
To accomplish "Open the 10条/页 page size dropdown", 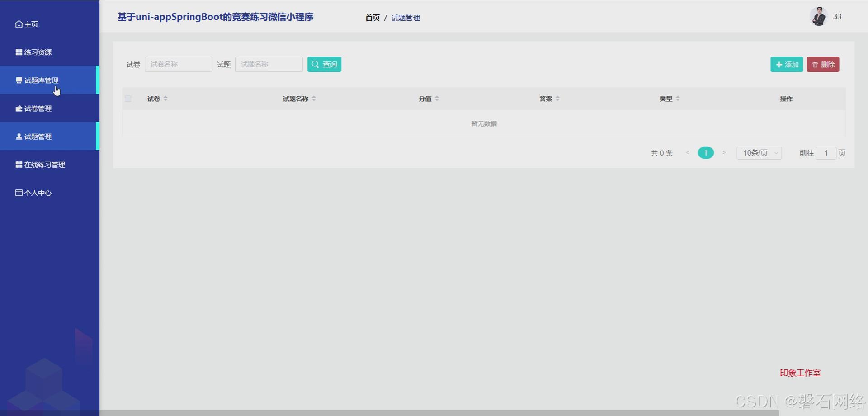I will coord(759,153).
